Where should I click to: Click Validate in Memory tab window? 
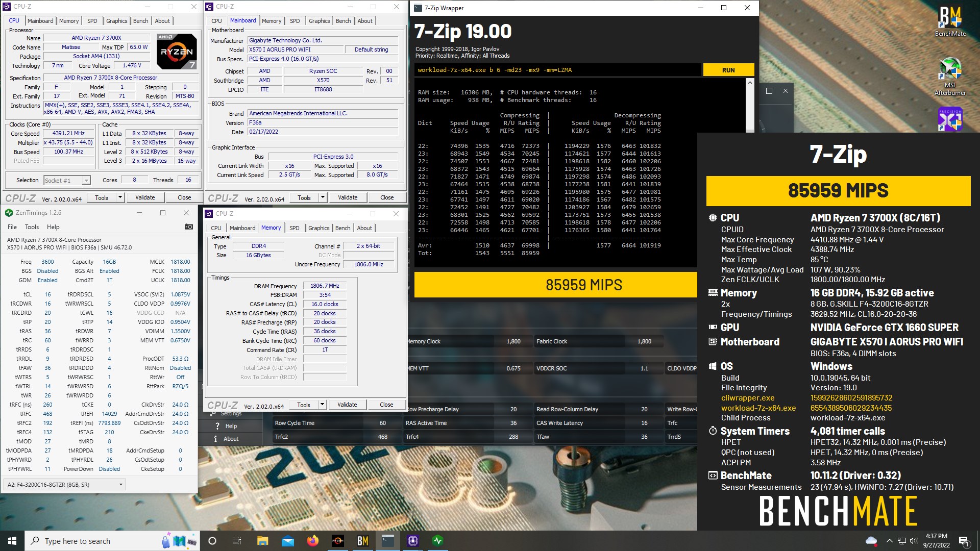pyautogui.click(x=347, y=405)
